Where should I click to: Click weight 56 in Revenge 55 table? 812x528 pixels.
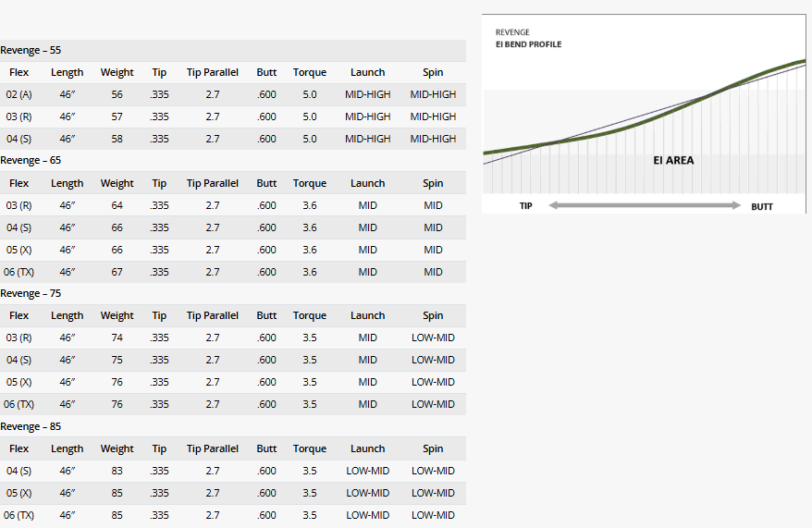[117, 94]
